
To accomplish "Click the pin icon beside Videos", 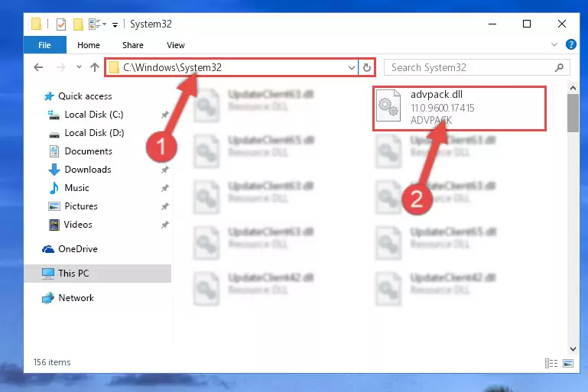I will (x=164, y=225).
